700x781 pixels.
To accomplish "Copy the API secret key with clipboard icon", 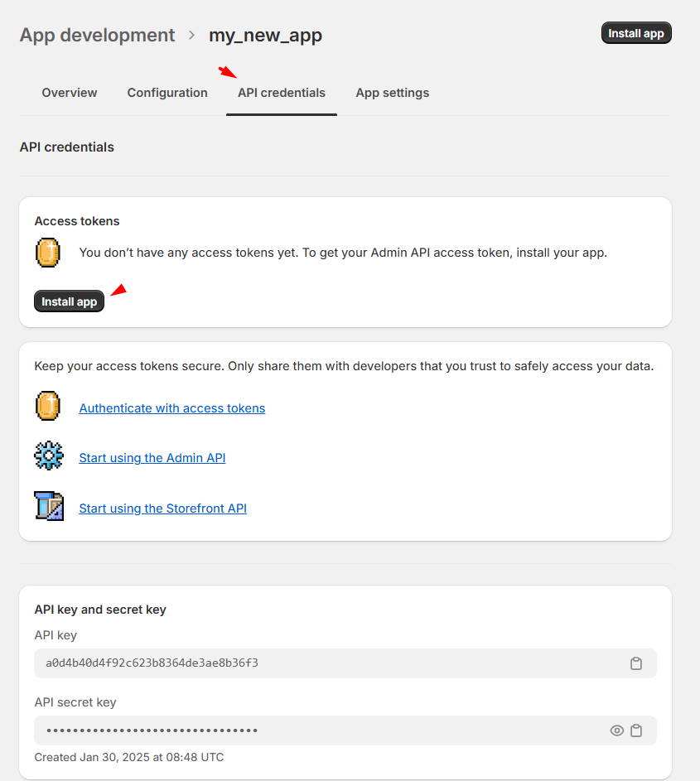I will click(636, 730).
